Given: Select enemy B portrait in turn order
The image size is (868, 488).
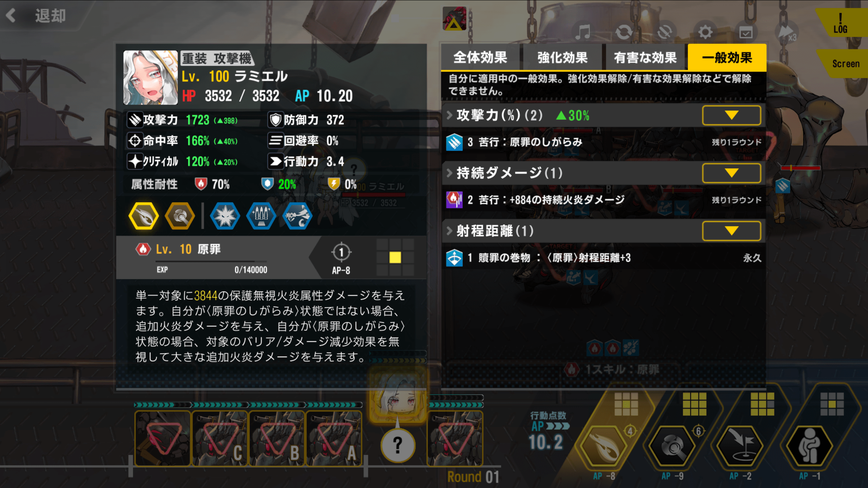Looking at the screenshot, I should [277, 439].
